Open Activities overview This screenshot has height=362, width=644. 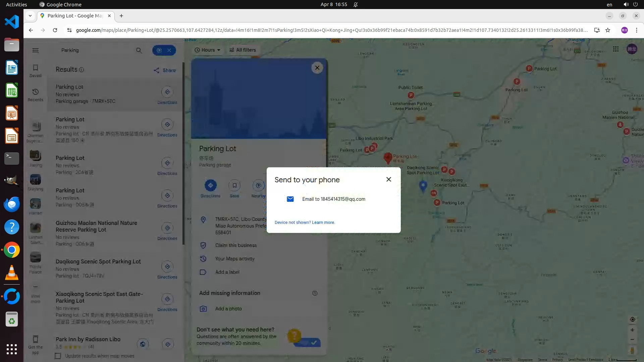[16, 4]
